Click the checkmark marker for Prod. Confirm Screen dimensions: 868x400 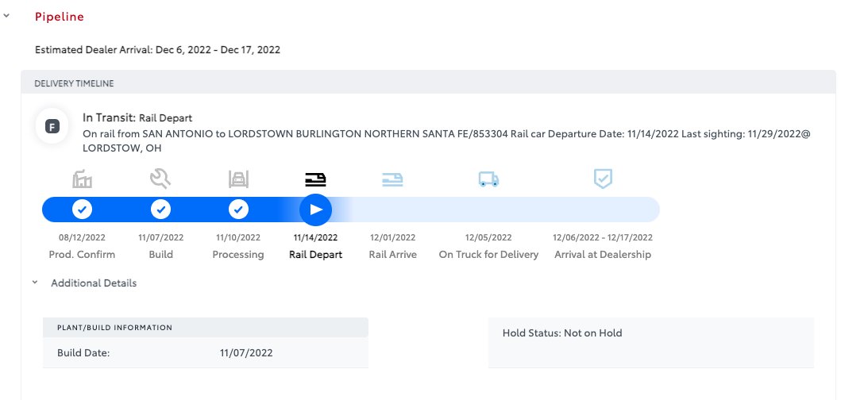pyautogui.click(x=82, y=210)
